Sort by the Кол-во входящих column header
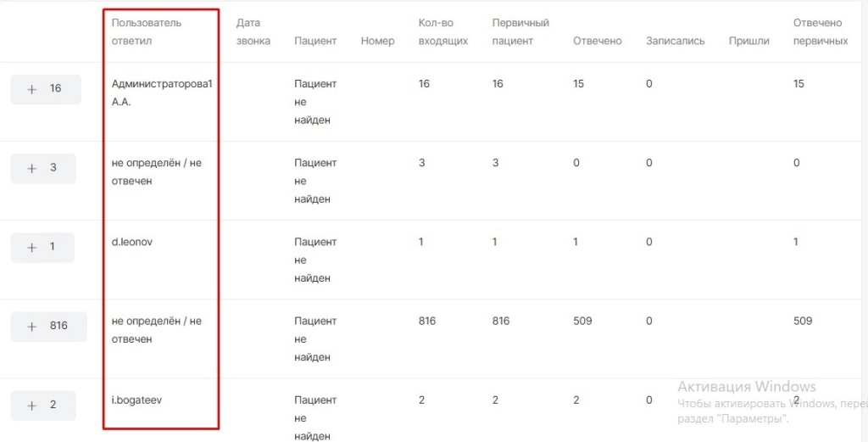Image resolution: width=868 pixels, height=442 pixels. tap(443, 31)
